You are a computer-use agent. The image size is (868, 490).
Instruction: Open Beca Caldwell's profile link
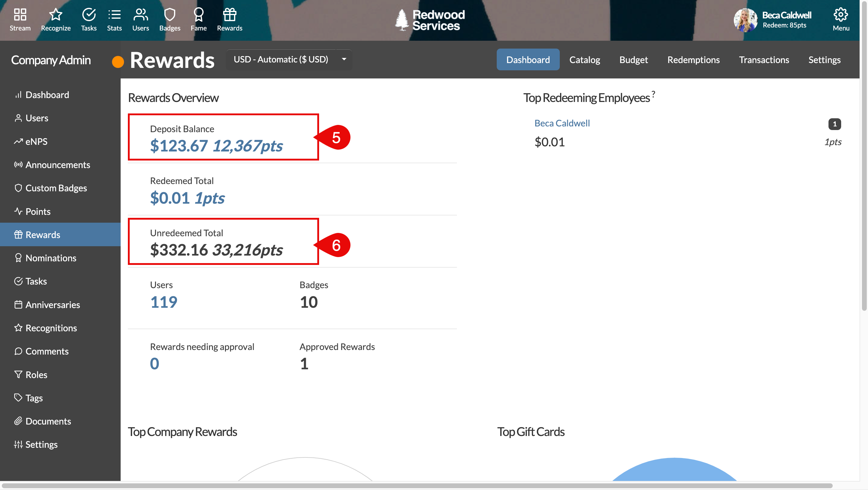562,123
